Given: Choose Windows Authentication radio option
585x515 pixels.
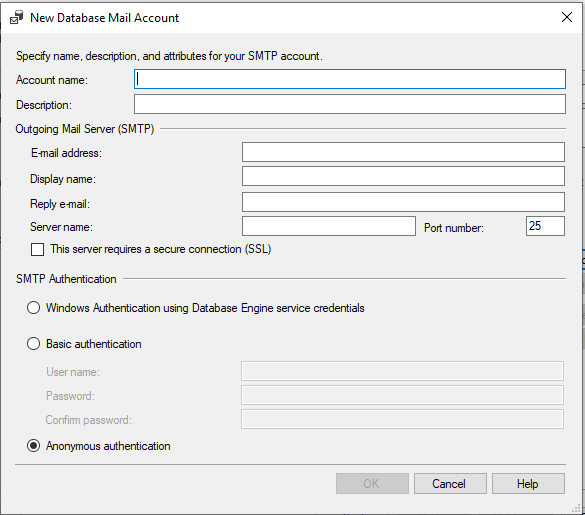Looking at the screenshot, I should 34,308.
